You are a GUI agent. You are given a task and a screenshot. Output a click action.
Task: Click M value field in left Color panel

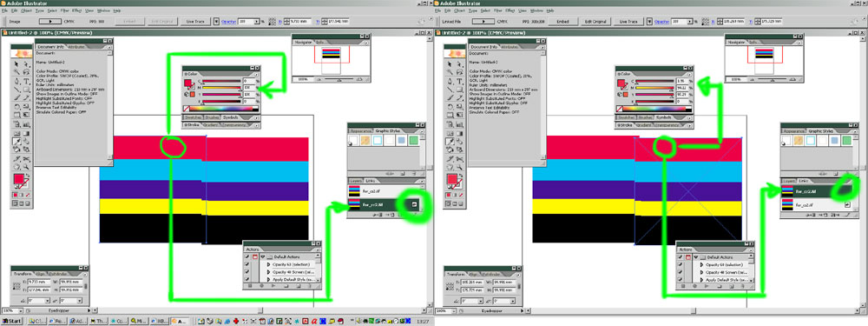click(249, 88)
